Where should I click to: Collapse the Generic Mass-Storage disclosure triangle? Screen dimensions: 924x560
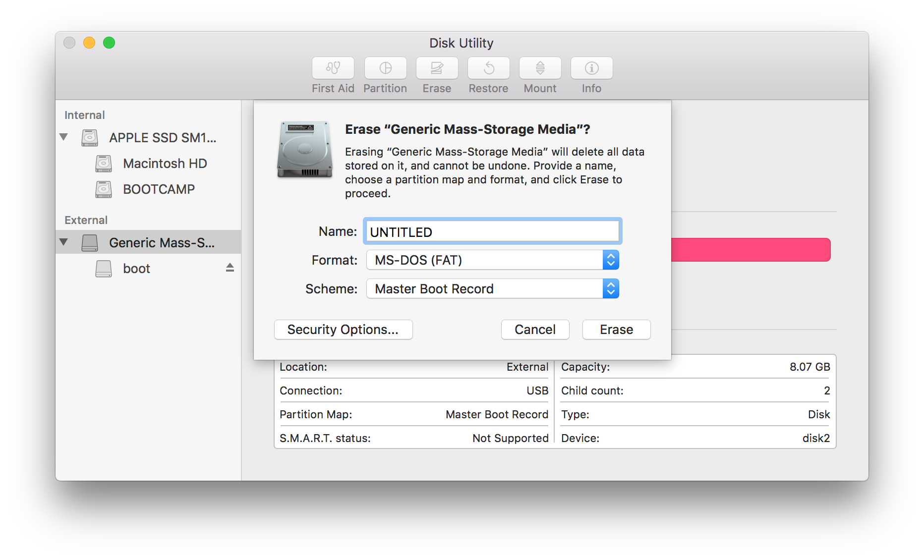(x=63, y=242)
